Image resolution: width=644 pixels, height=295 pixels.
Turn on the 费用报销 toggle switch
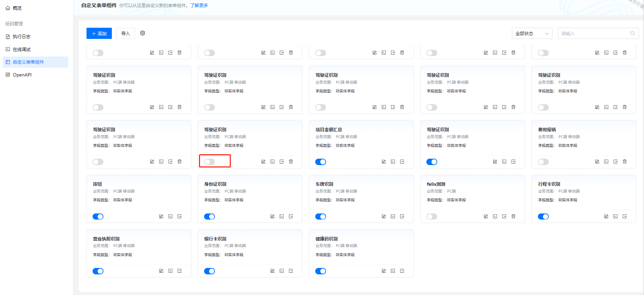point(543,162)
